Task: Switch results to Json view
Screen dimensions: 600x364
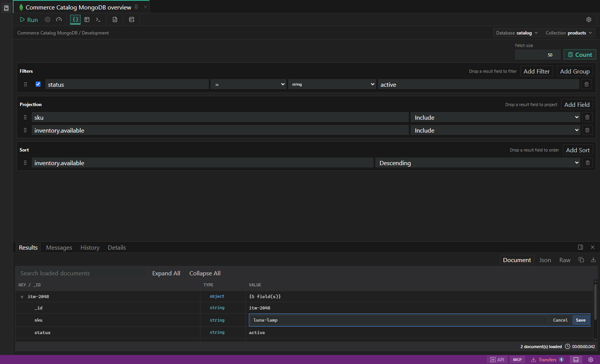Action: coord(545,260)
